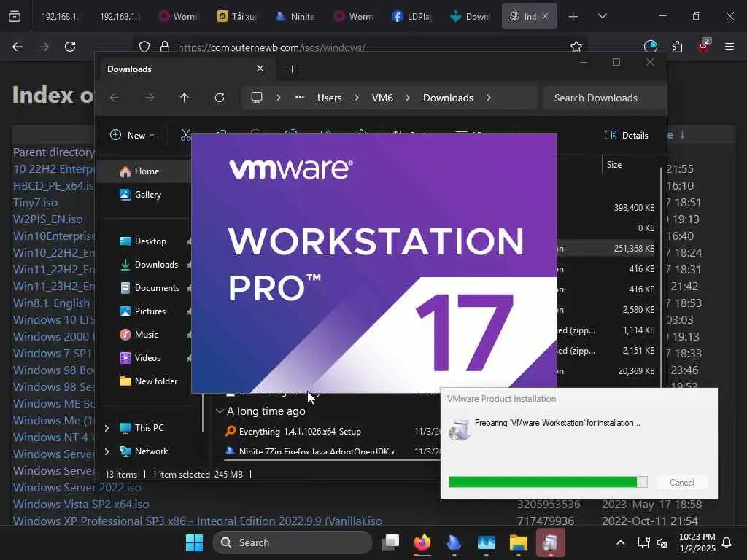Viewport: 747px width, 560px height.
Task: Click the Cut scissors icon in Explorer
Action: (186, 135)
